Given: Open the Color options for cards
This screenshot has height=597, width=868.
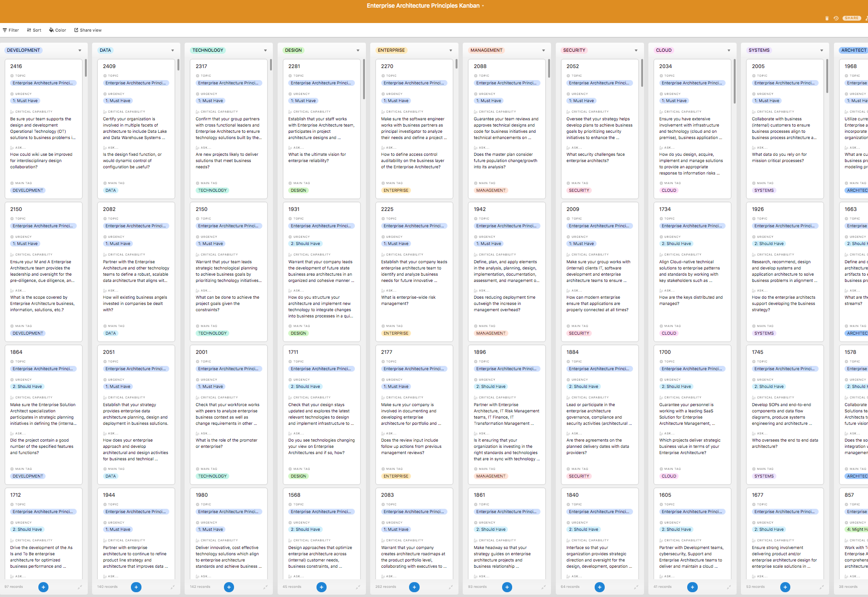Looking at the screenshot, I should 58,30.
